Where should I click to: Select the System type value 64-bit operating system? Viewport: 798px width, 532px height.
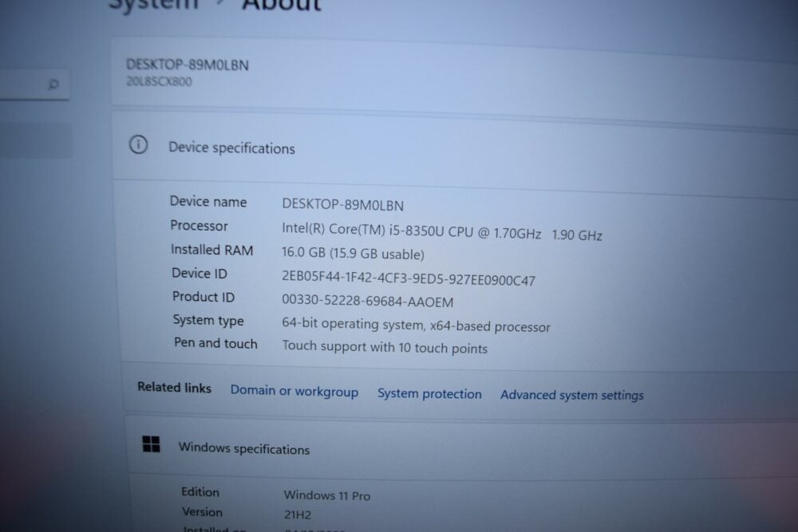click(x=416, y=325)
